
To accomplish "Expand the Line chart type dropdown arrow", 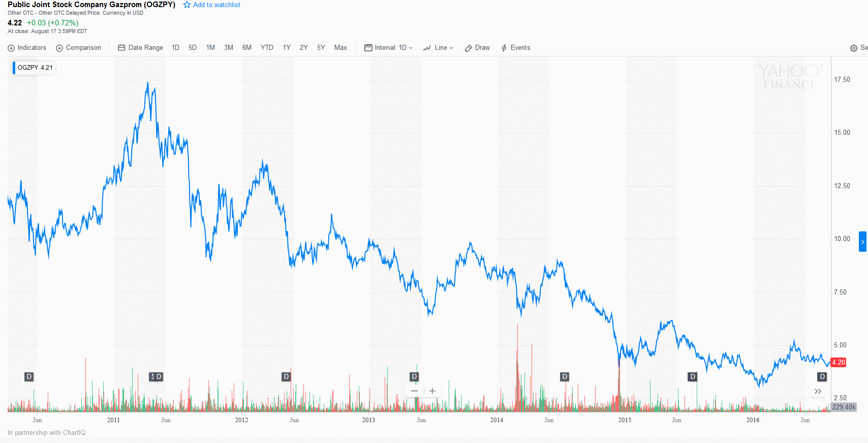I will pyautogui.click(x=451, y=48).
